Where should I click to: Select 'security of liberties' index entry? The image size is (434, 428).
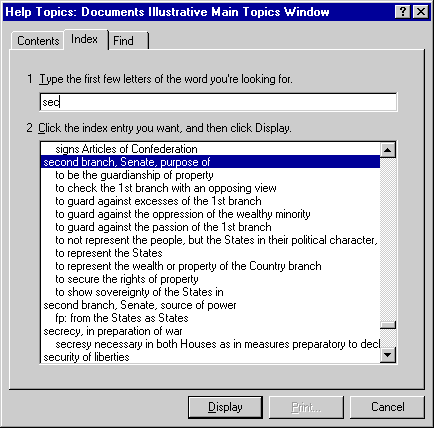coord(86,357)
